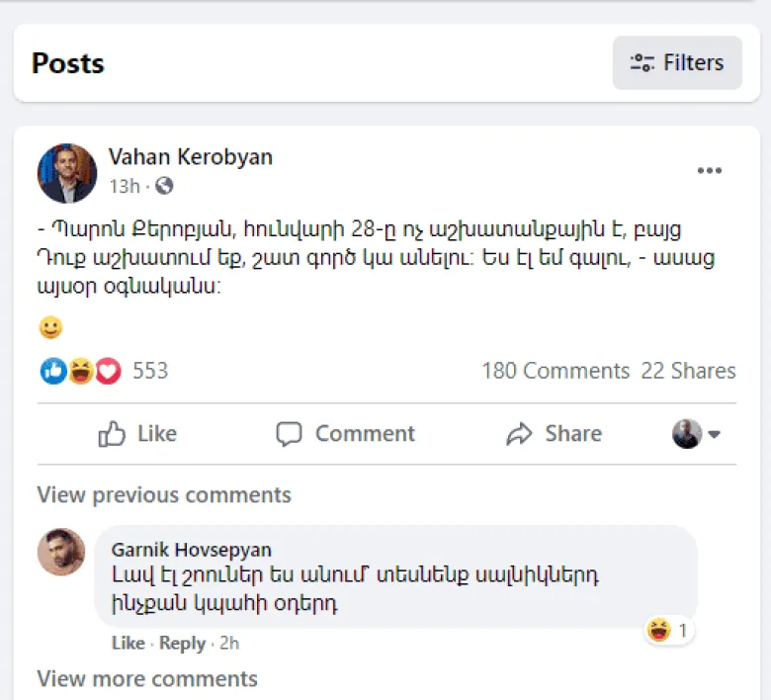The image size is (771, 700).
Task: Open Garnik Hovsepyan's avatar thumbnail
Action: [61, 552]
